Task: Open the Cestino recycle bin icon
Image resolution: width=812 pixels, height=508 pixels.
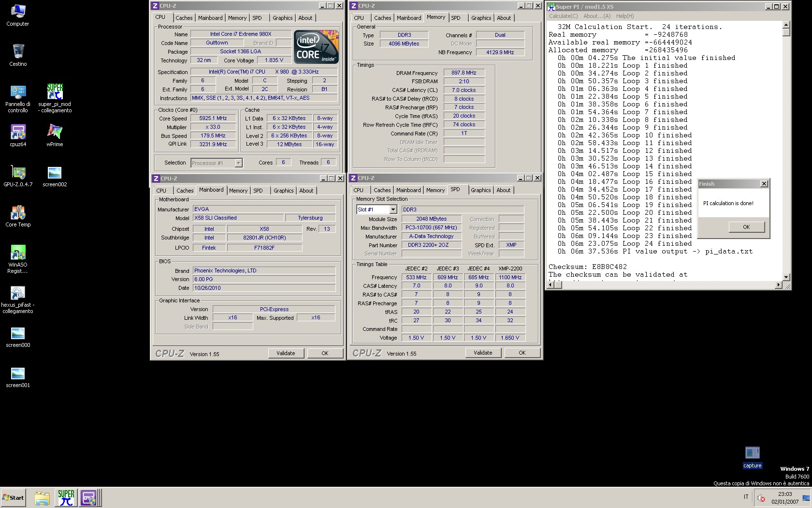Action: pos(18,55)
